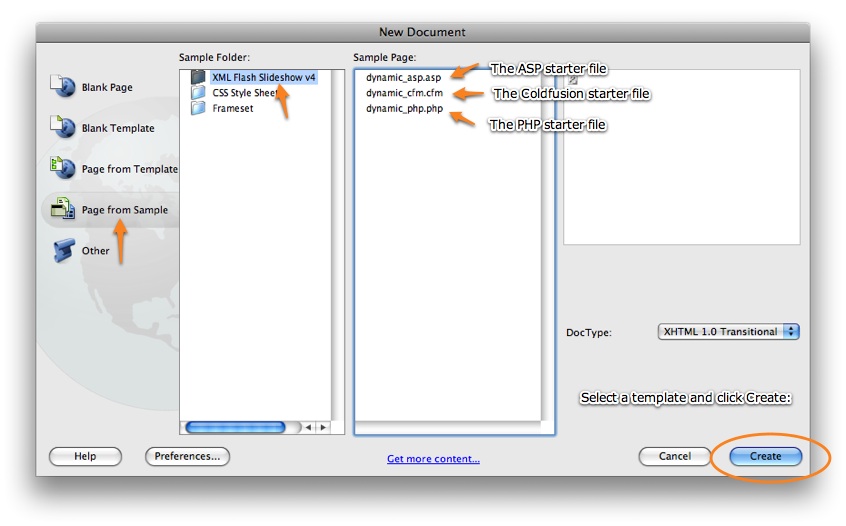Open the Other category
This screenshot has height=526, width=846.
tap(95, 251)
